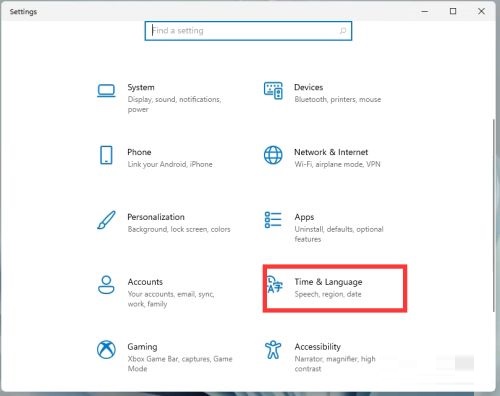Click 'Narrator, magnifier, high contrast' description

tap(335, 364)
